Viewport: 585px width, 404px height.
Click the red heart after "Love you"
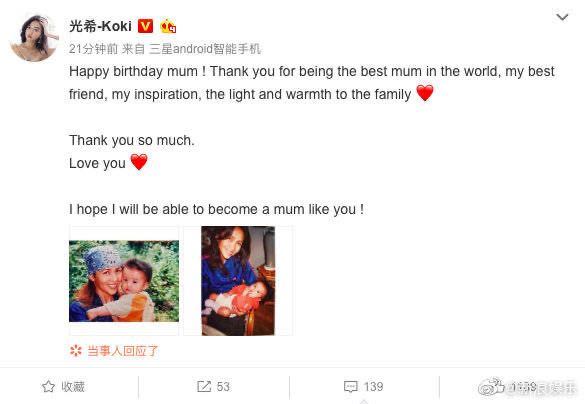pos(139,162)
